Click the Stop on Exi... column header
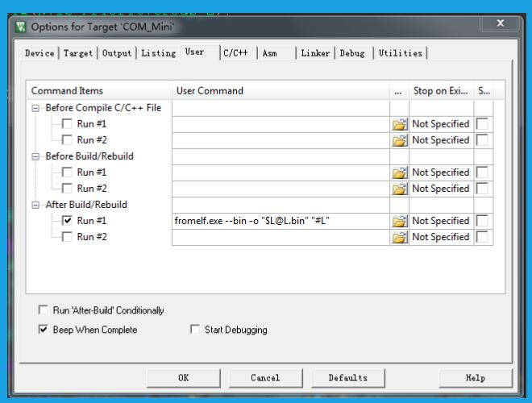The image size is (532, 403). tap(441, 90)
